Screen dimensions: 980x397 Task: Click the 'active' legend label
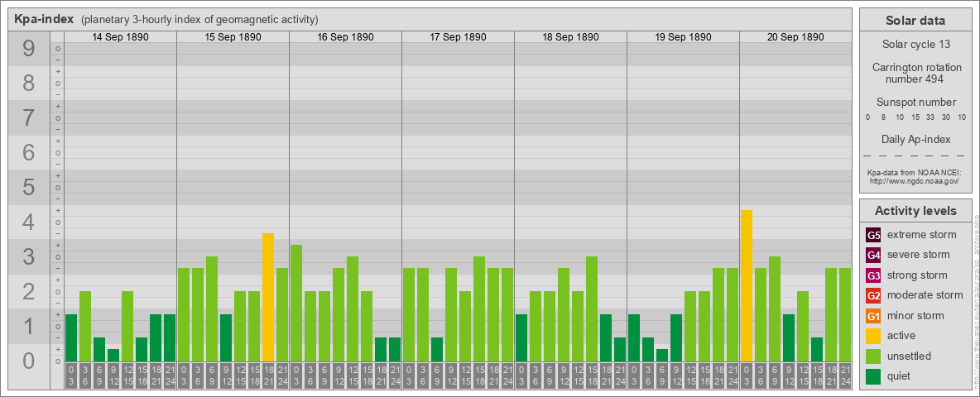pyautogui.click(x=901, y=336)
